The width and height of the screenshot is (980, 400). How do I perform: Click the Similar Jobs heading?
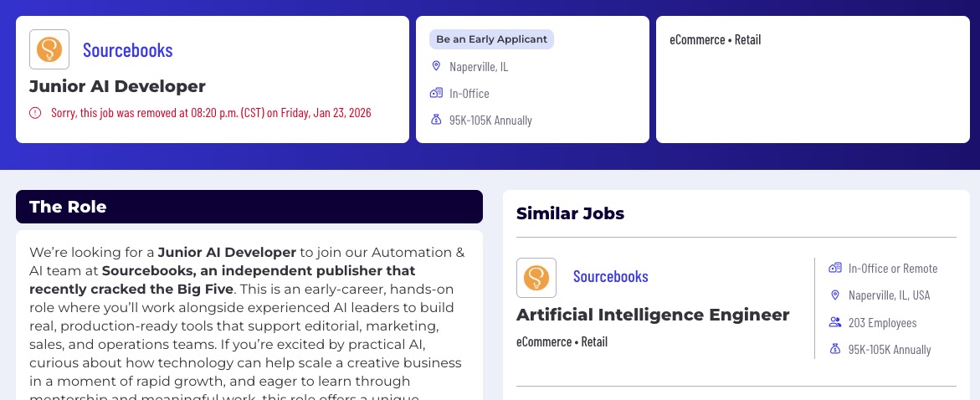point(570,213)
